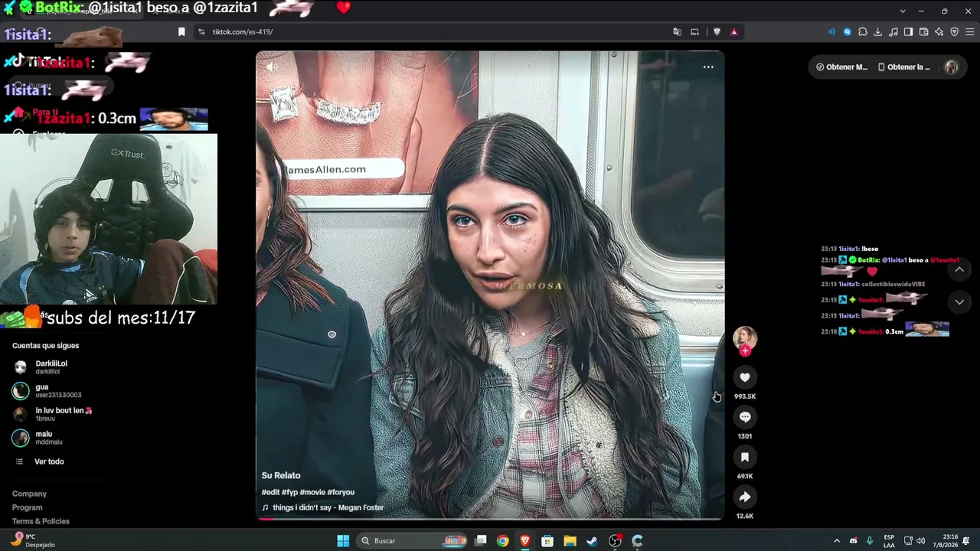
Task: Open the comments on the video
Action: [x=745, y=417]
